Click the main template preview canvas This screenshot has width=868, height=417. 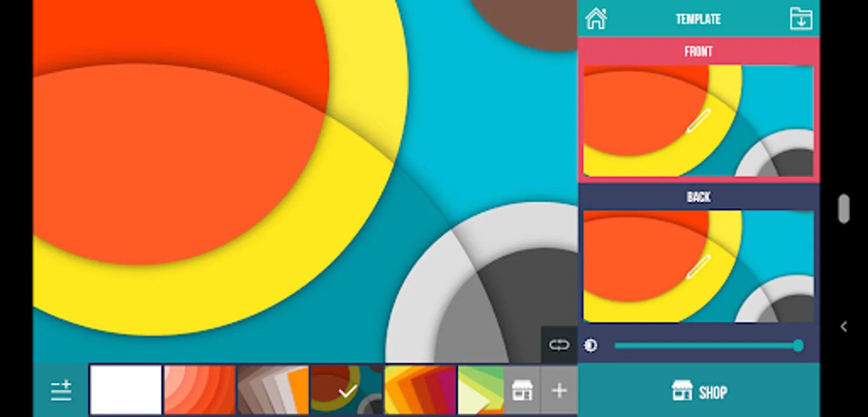[x=305, y=181]
